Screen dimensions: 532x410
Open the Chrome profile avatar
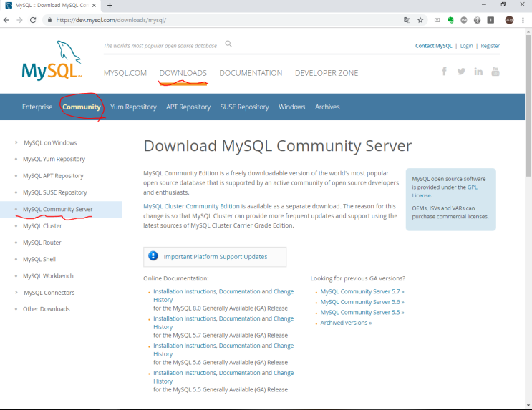509,20
